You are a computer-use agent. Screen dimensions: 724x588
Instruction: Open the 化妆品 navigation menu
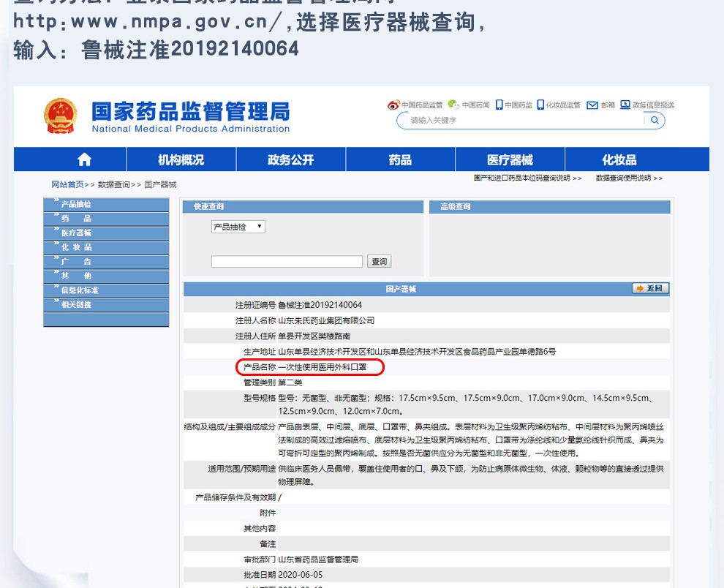619,160
